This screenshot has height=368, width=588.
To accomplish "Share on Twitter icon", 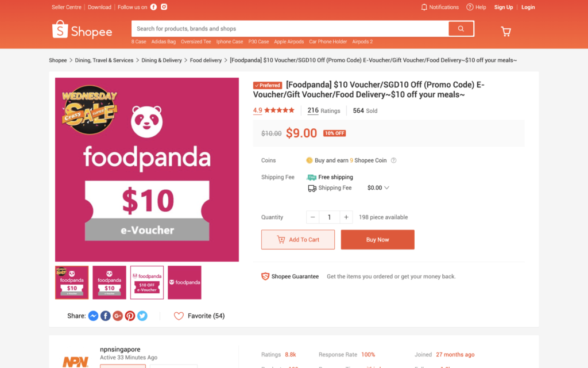I will 142,316.
